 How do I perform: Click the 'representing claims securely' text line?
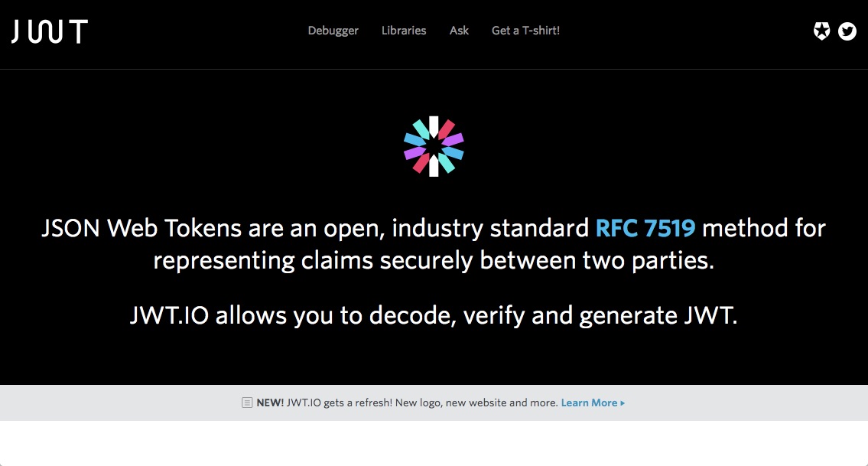(434, 260)
